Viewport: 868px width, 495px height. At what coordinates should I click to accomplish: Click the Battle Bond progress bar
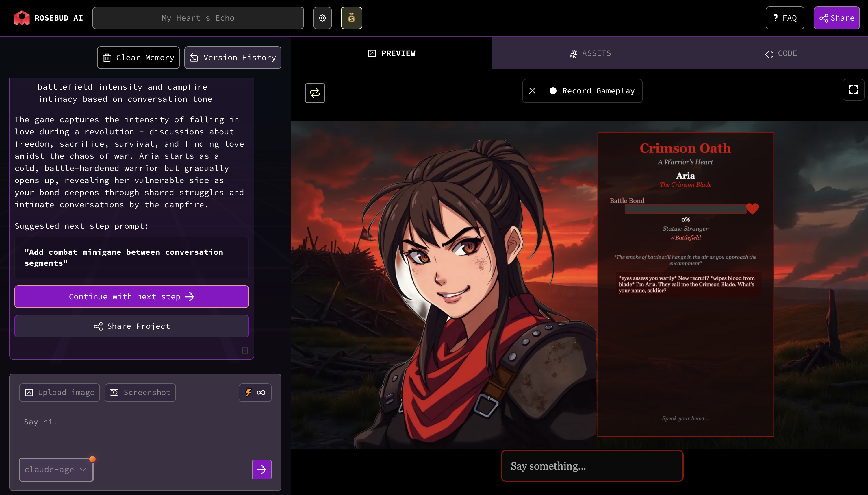pyautogui.click(x=685, y=209)
